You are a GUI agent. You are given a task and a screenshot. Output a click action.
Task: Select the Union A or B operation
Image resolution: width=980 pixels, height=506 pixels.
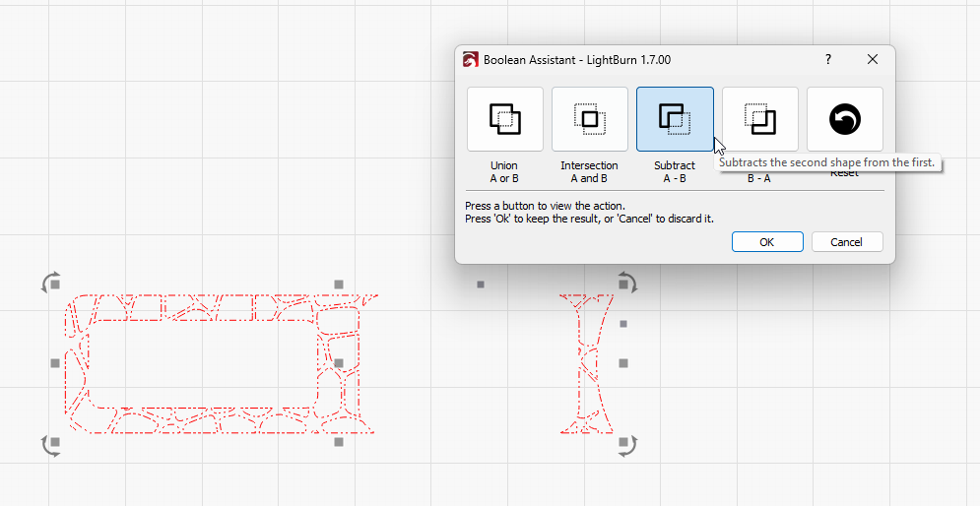pyautogui.click(x=505, y=119)
